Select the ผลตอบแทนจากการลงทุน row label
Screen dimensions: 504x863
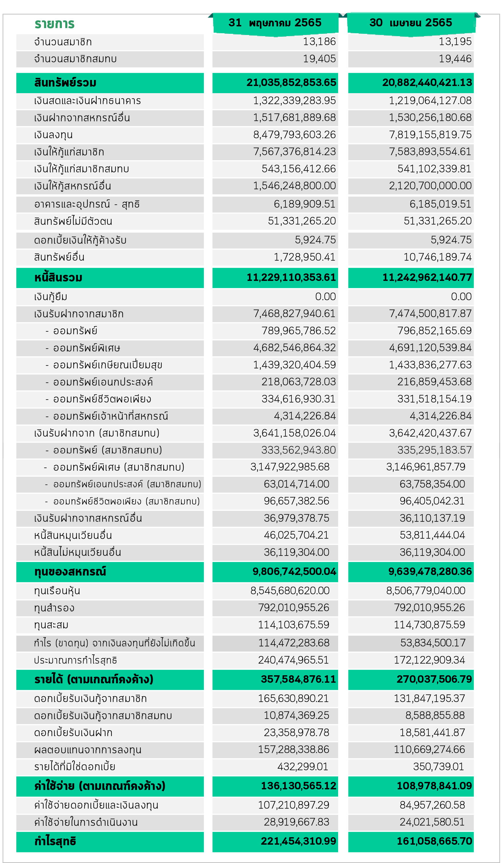(88, 750)
